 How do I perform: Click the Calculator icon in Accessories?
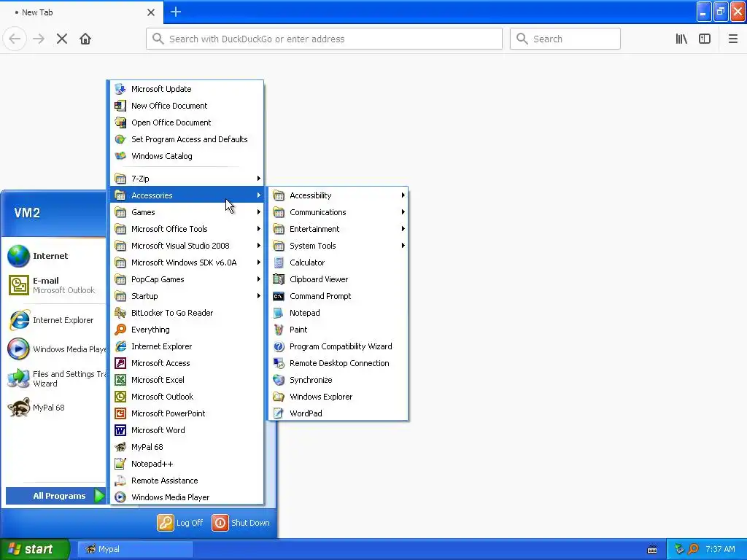point(279,262)
